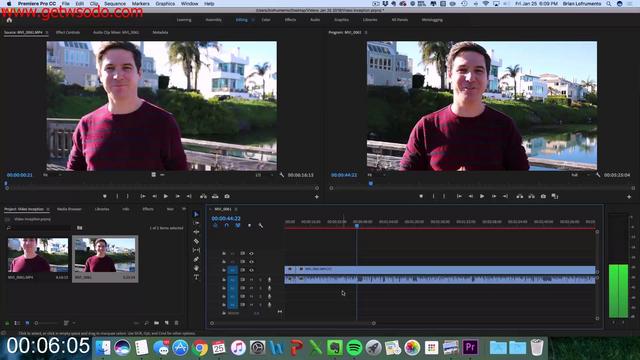Switch to the Color workspace tab

pos(266,20)
